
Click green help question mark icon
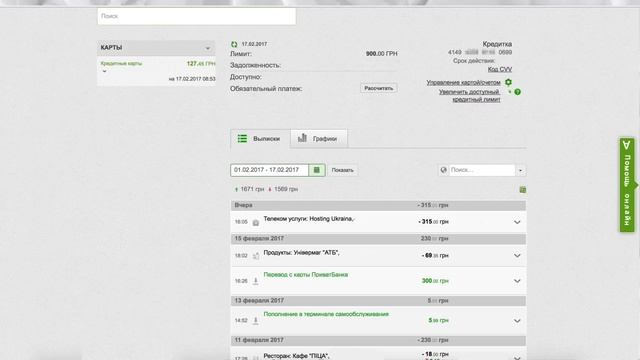[518, 92]
